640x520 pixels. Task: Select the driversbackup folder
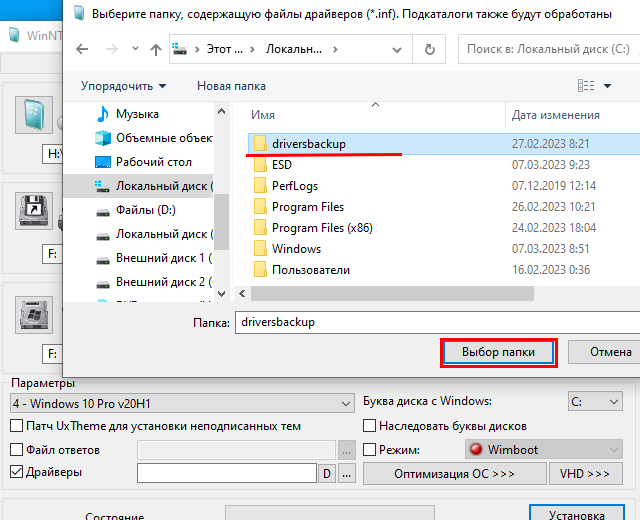444,144
